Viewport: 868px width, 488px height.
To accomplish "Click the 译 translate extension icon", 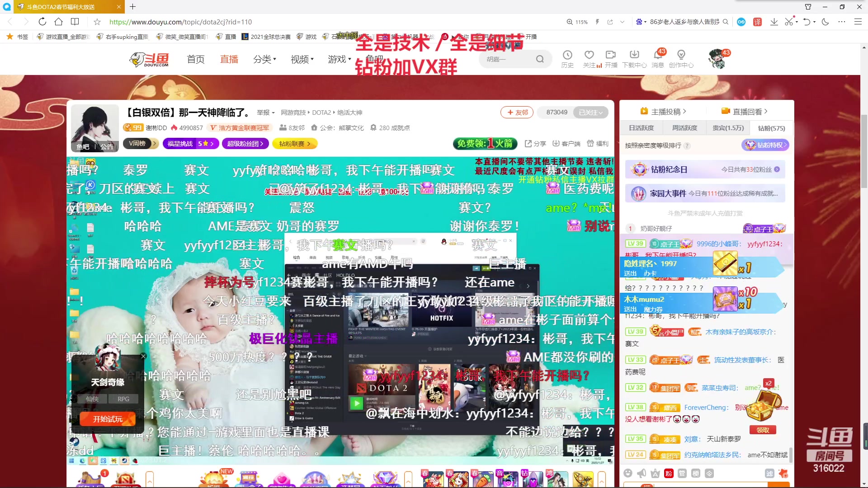I will pos(758,22).
